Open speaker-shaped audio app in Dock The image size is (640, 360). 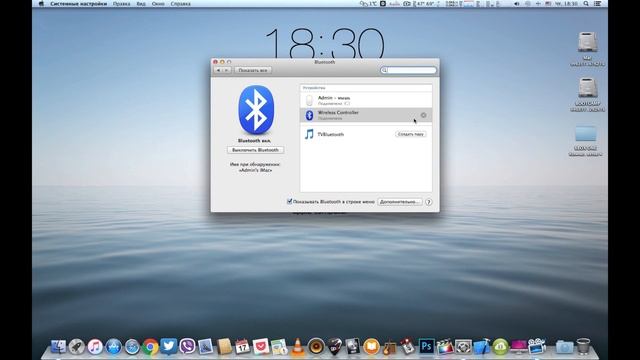[x=316, y=347]
